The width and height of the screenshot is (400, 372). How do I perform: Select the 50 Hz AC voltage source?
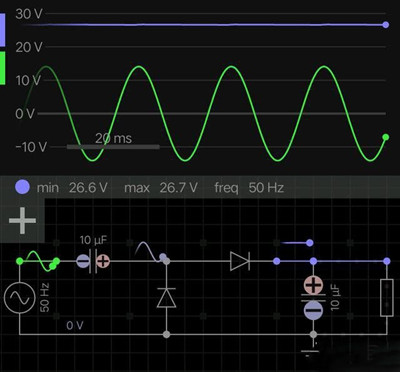point(20,298)
